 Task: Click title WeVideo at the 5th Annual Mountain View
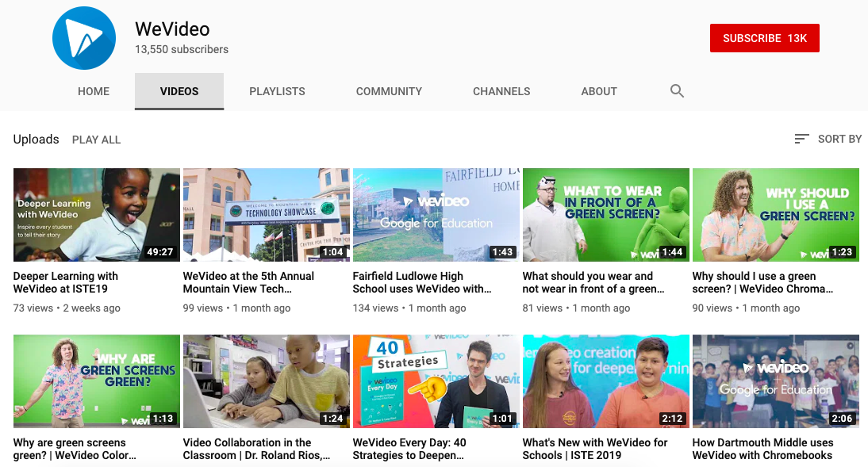click(x=248, y=282)
